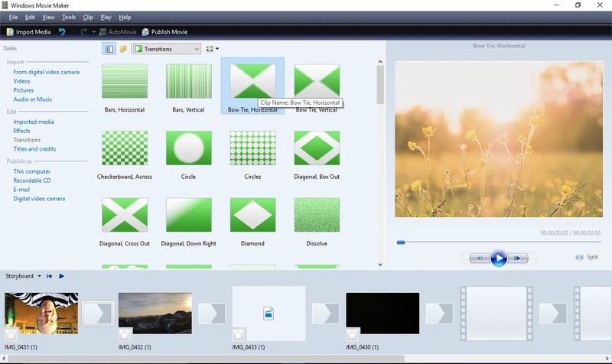Open the Tools menu
The image size is (612, 364).
tap(69, 17)
